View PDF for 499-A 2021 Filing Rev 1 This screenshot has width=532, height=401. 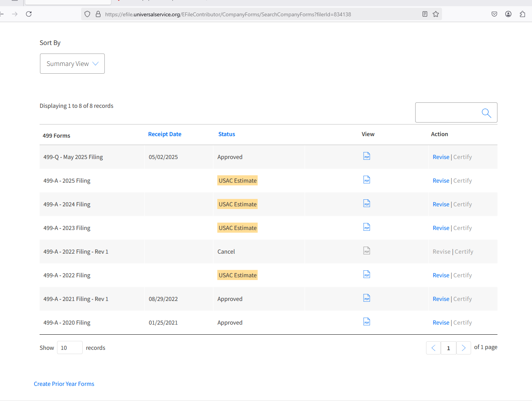[366, 298]
